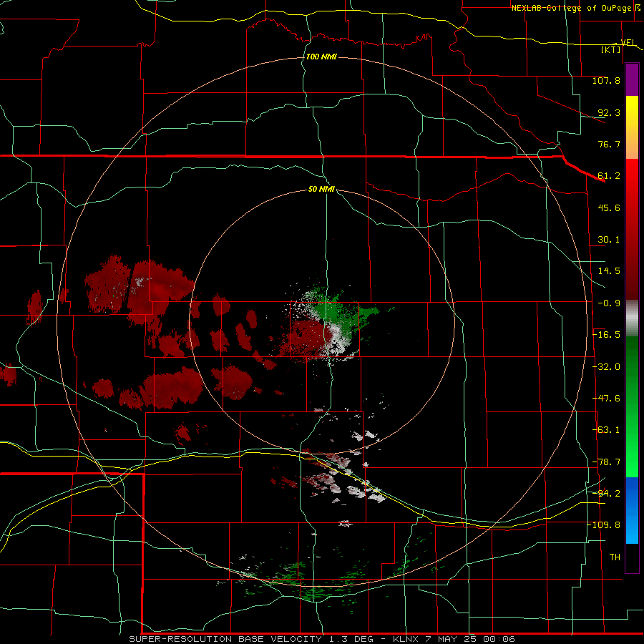Click the 107.8 value on velocity scale
The height and width of the screenshot is (644, 644).
point(606,80)
